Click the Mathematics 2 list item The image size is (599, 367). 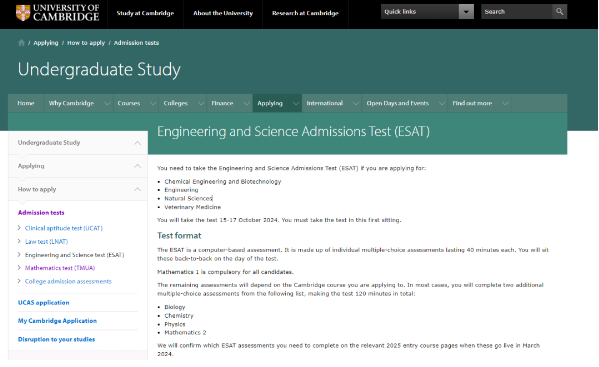tap(185, 333)
